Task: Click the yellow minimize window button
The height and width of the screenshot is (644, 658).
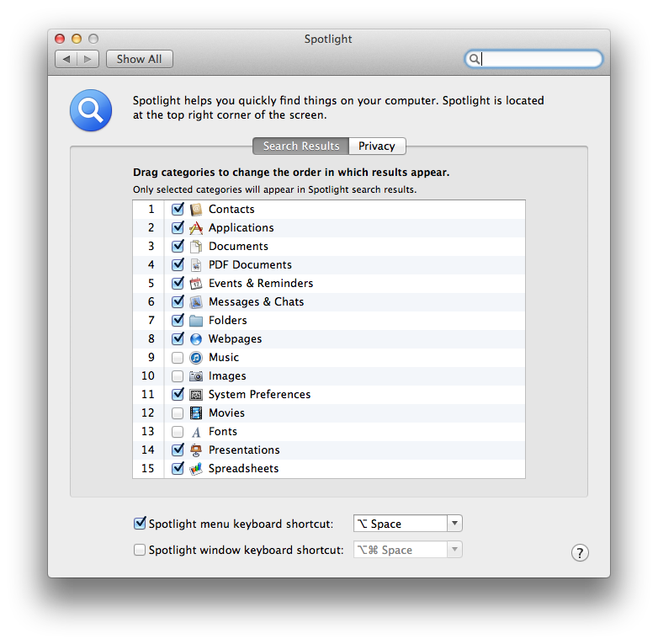Action: coord(77,39)
